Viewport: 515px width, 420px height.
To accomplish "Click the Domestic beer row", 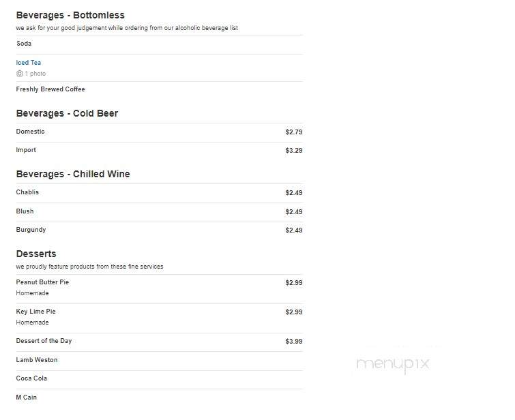I will [160, 132].
